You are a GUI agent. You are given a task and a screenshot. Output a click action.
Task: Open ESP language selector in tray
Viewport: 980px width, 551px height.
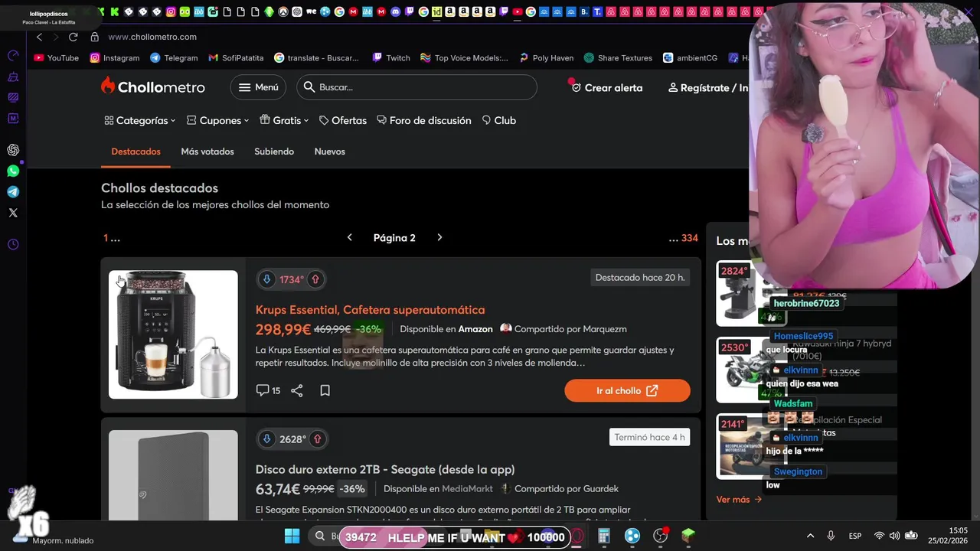855,536
